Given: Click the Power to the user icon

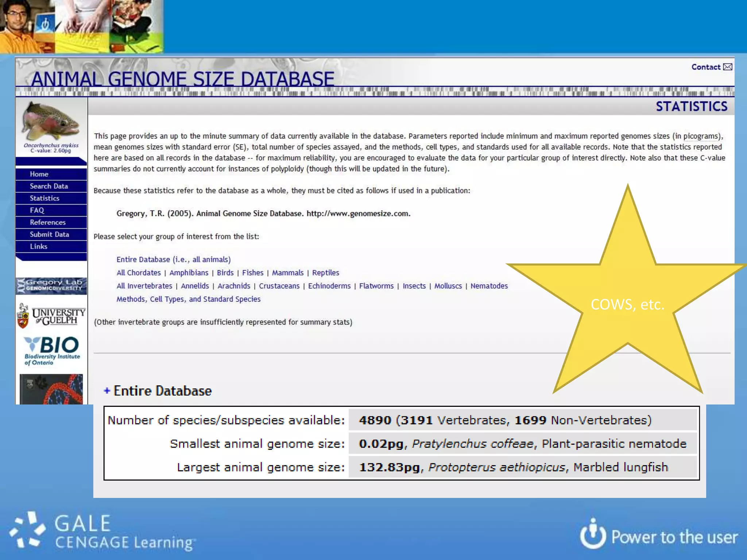Looking at the screenshot, I should tap(593, 535).
